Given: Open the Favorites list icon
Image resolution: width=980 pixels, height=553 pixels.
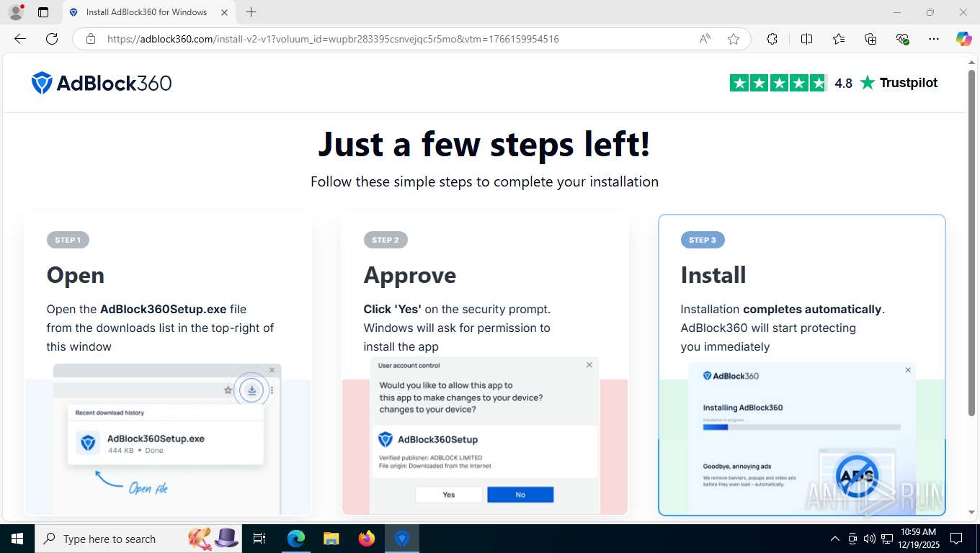Looking at the screenshot, I should pos(839,39).
